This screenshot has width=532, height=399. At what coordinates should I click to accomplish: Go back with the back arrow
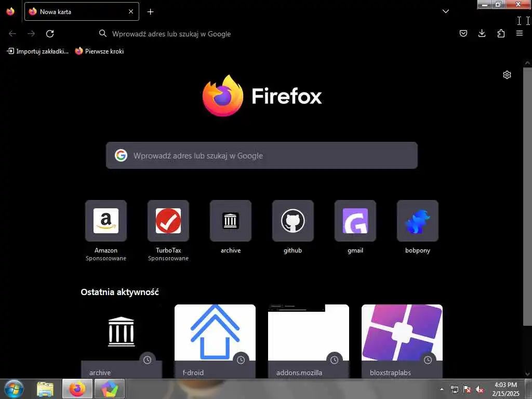12,34
